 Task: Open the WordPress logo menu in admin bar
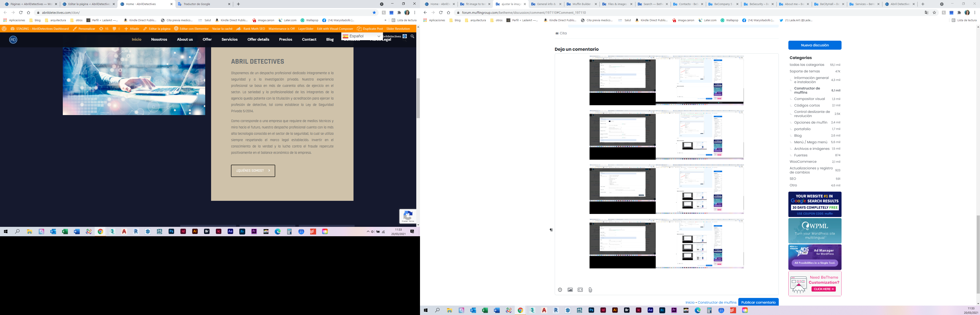click(x=4, y=28)
